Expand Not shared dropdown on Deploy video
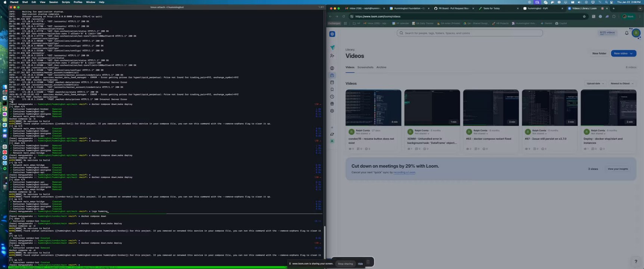Viewport: 644px width, 269px height. click(x=598, y=133)
